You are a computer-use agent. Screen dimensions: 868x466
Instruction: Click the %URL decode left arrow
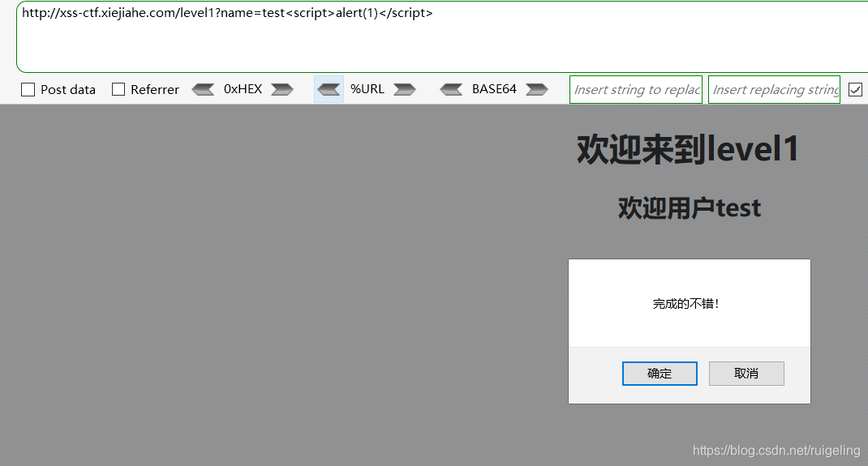pyautogui.click(x=329, y=89)
